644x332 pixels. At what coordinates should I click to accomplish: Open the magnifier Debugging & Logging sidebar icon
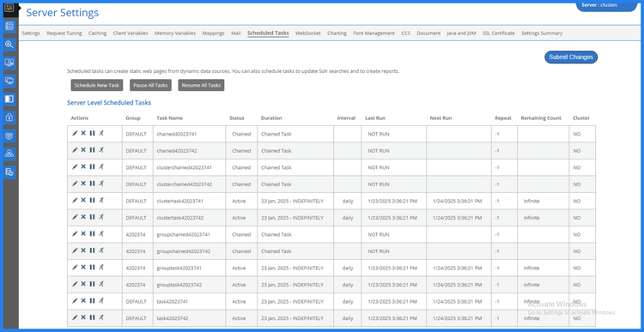[9, 45]
